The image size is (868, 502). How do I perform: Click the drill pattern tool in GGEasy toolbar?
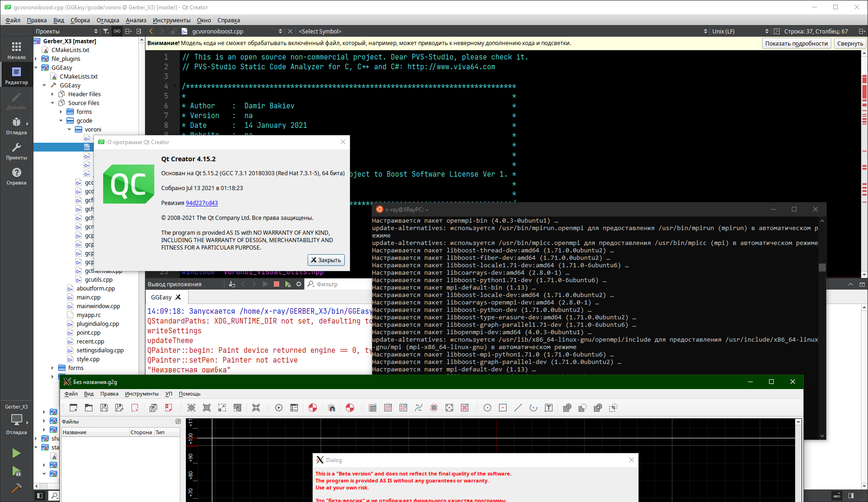pos(449,408)
